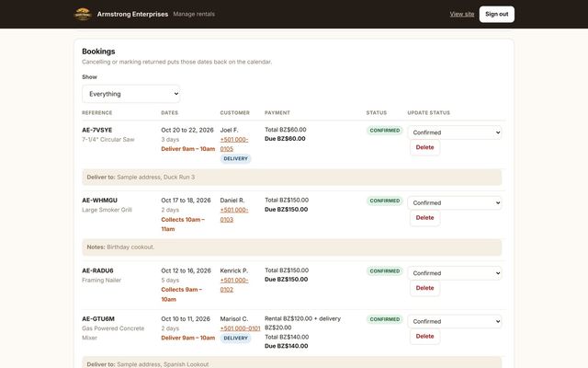Delete booking AE-GTU6M

point(424,337)
